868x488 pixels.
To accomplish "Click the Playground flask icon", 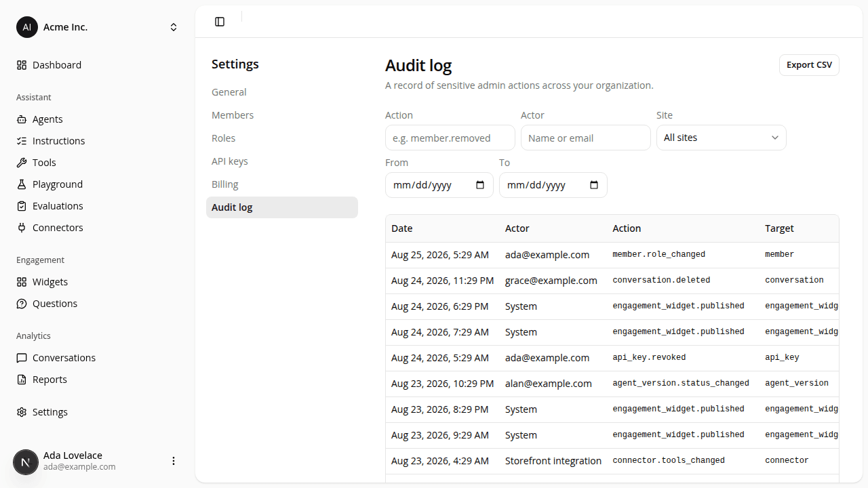I will point(22,184).
